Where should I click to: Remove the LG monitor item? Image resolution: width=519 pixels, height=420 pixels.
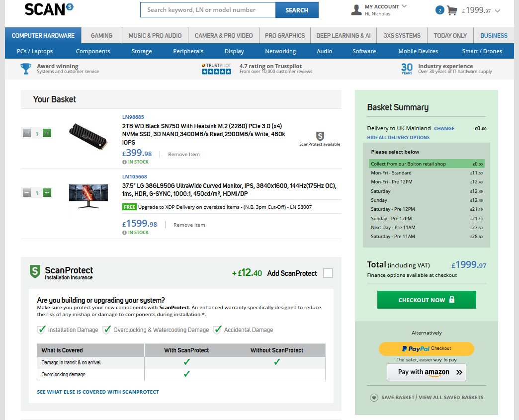189,225
